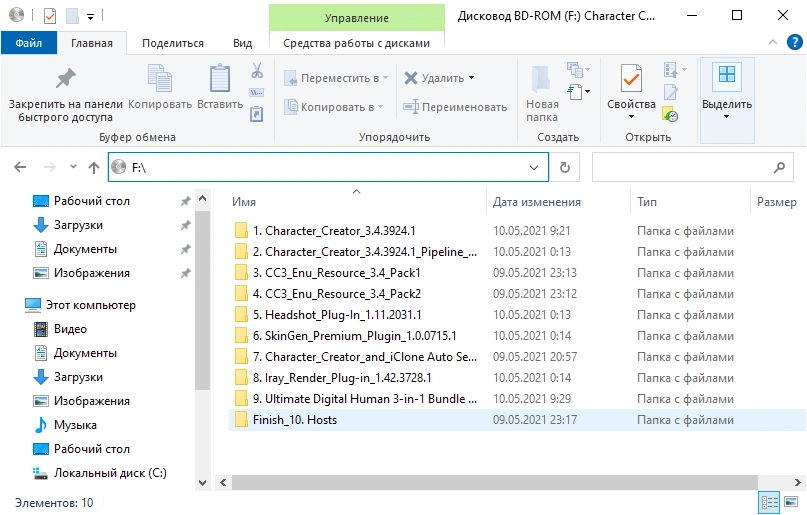Viewport: 807px width, 515px height.
Task: Navigate forward with the right arrow
Action: tap(49, 167)
